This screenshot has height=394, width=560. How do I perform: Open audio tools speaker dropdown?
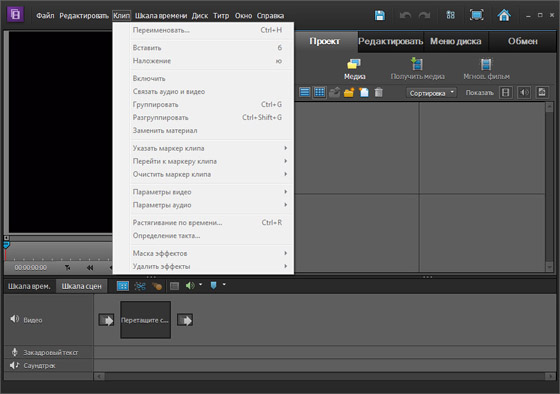194,285
